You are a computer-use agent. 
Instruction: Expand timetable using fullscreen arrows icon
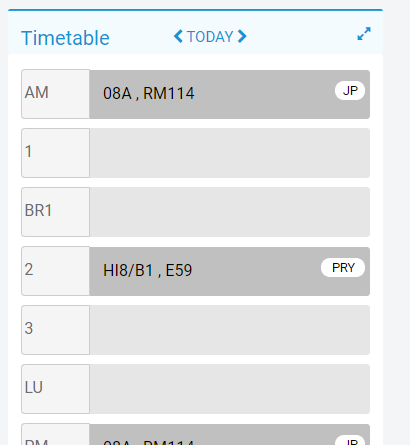364,34
